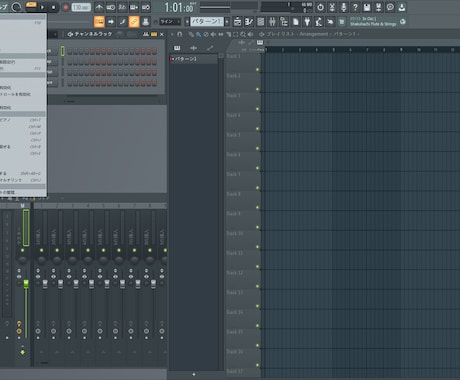The image size is (460, 380).
Task: Close the channel rack with X
Action: point(162,34)
